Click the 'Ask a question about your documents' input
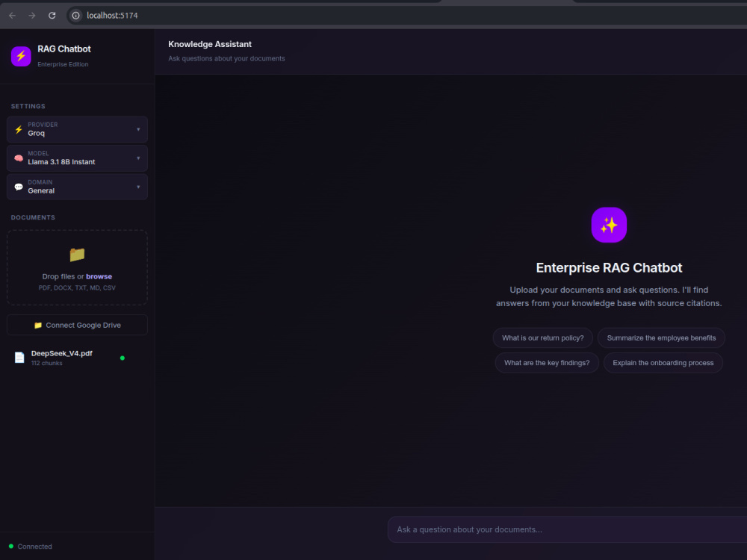The image size is (747, 560). click(x=568, y=529)
